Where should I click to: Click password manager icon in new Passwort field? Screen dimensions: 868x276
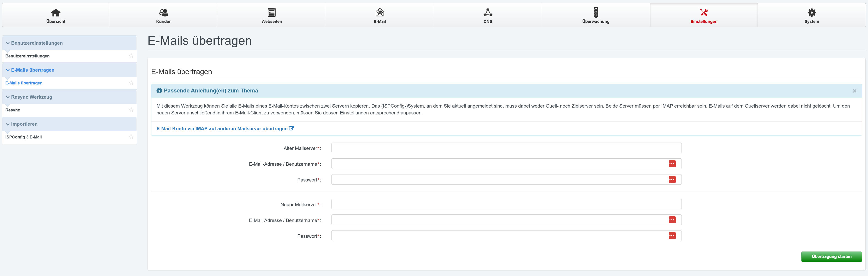point(672,236)
